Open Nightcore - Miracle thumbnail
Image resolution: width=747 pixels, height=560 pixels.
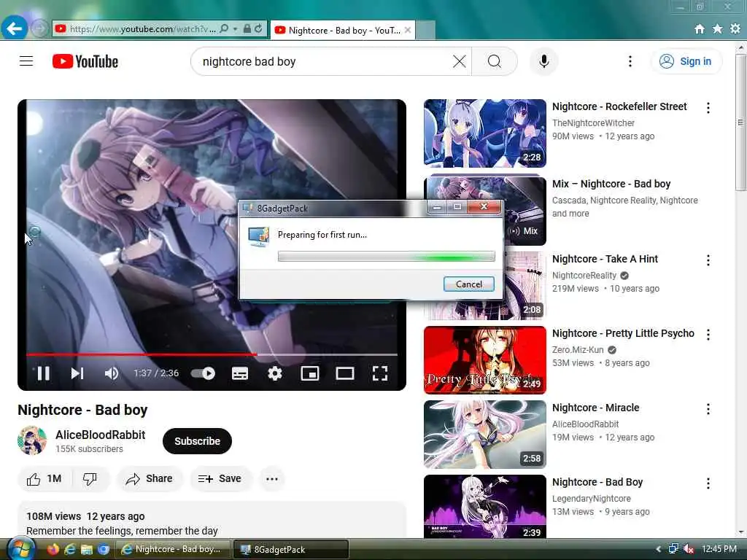point(484,435)
